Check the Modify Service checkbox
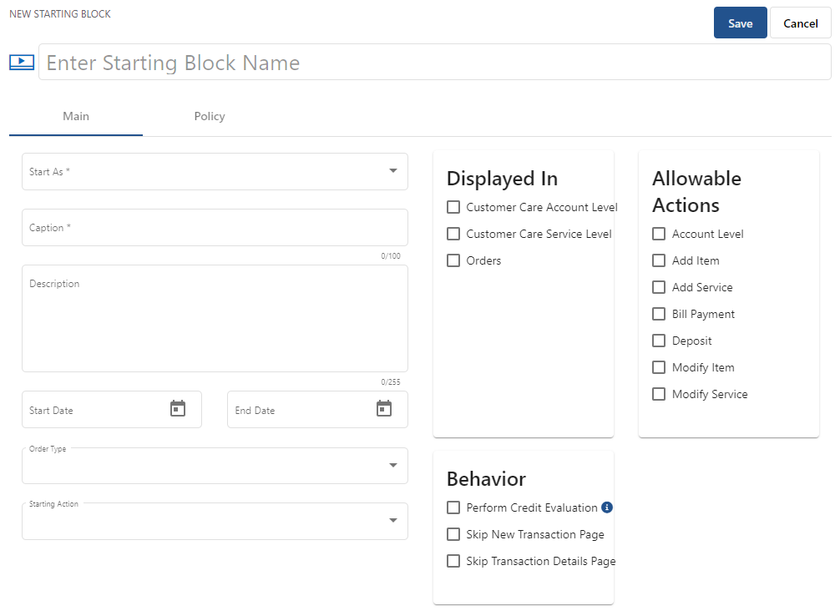Screen dimensions: 840x616 coord(659,395)
